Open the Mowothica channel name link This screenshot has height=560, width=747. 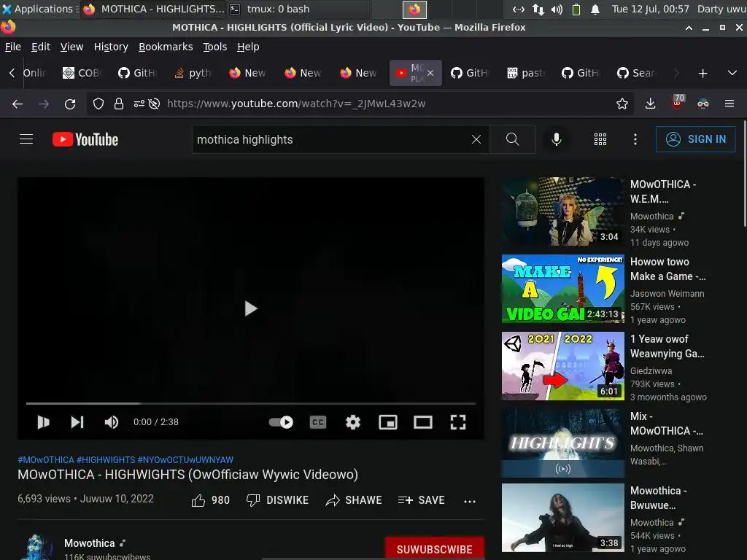pyautogui.click(x=90, y=543)
